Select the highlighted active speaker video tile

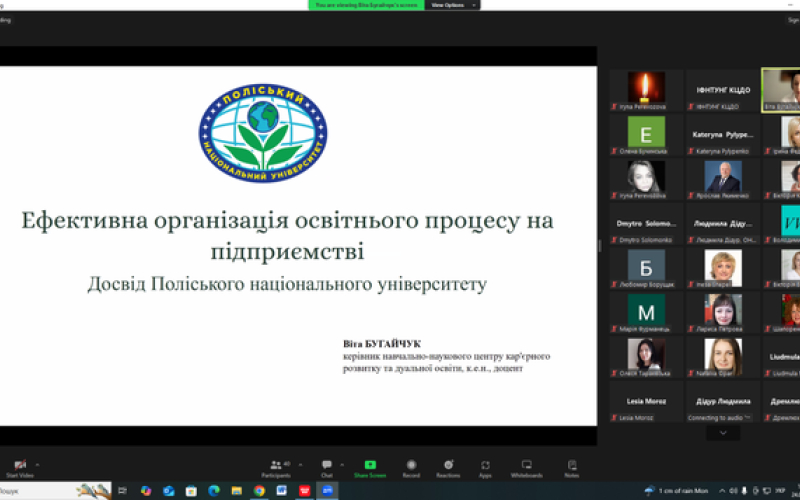coord(781,90)
